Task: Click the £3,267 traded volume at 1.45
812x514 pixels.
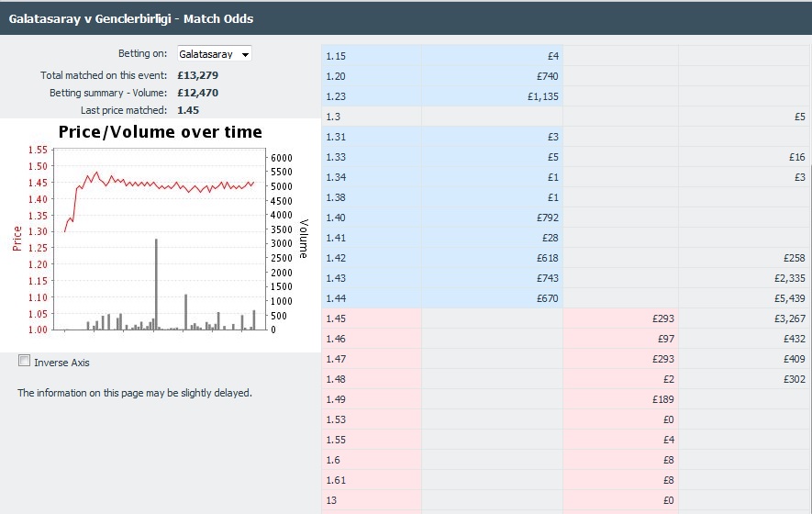Action: tap(790, 318)
